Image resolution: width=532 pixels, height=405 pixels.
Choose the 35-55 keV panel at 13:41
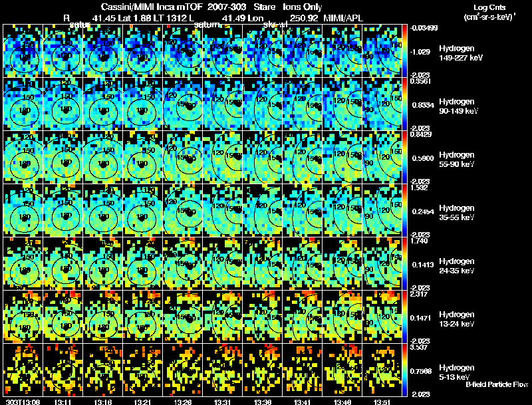[x=303, y=211]
